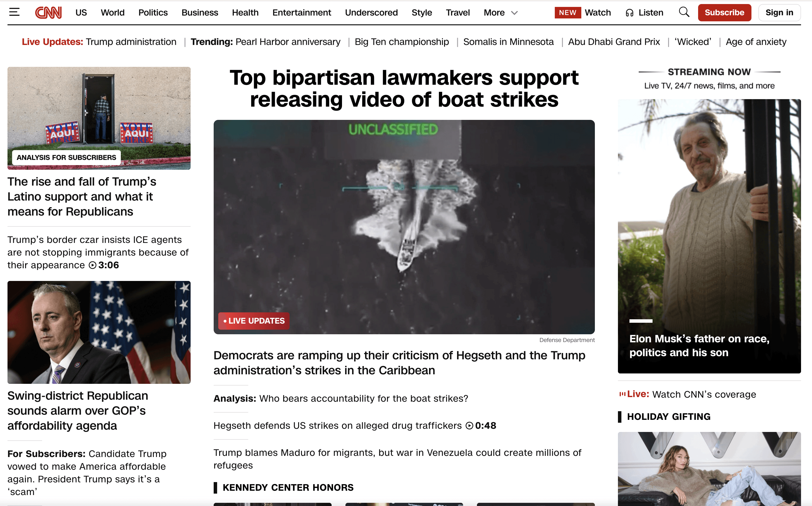Play the 0:48 Hegseth video icon
Viewport: 812px width, 506px height.
coord(469,426)
